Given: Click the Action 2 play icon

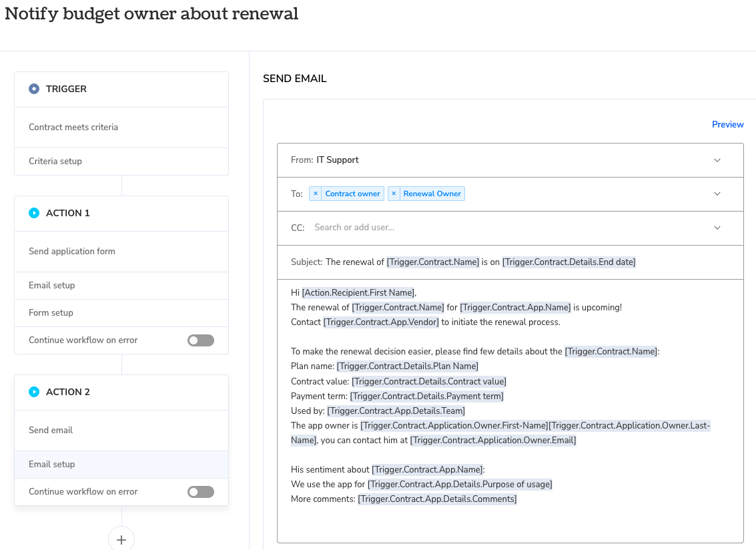Looking at the screenshot, I should (x=34, y=391).
